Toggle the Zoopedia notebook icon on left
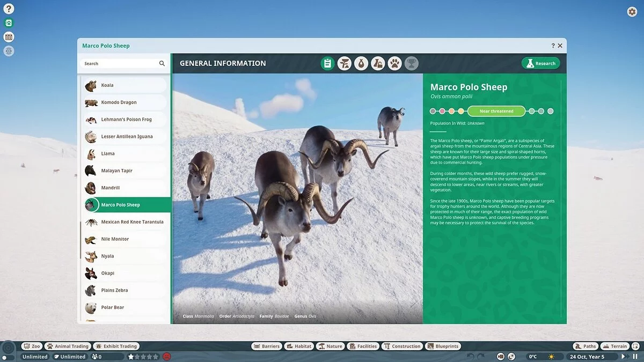This screenshot has width=644, height=362. [x=9, y=23]
